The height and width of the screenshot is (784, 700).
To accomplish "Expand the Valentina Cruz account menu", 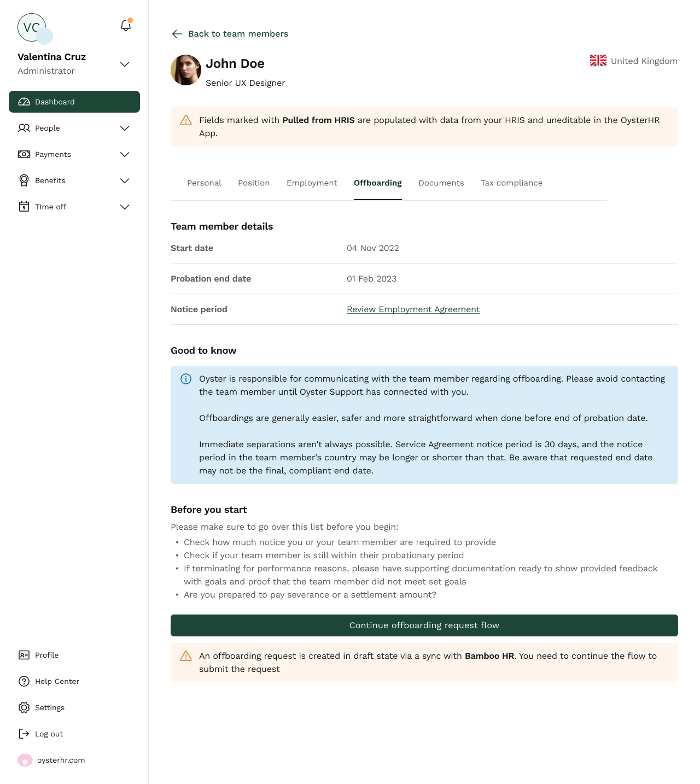I will [125, 64].
